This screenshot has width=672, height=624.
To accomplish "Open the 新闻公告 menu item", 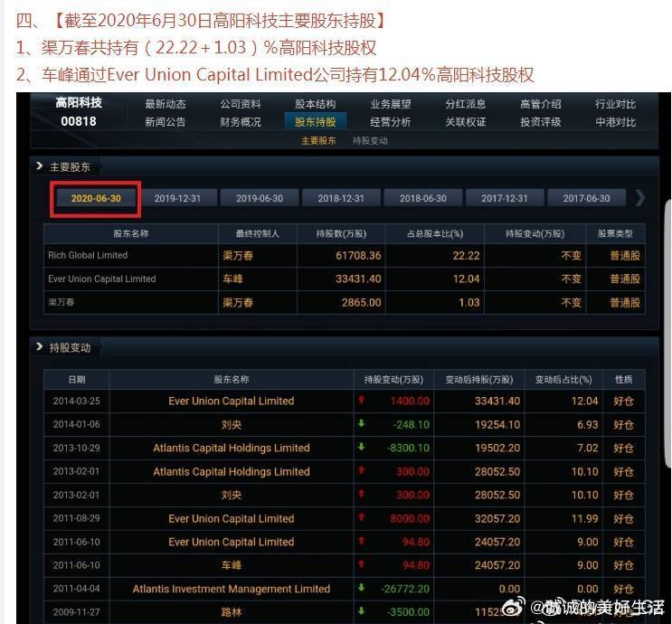I will click(165, 122).
